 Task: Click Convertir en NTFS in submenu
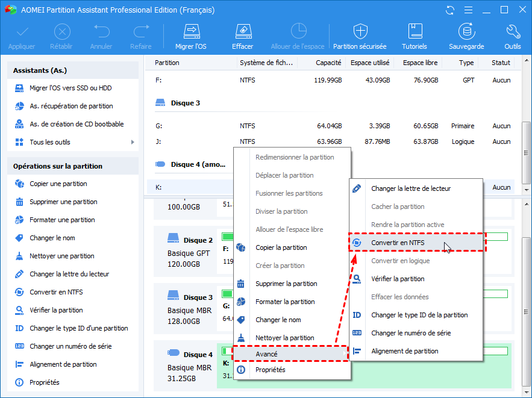point(416,243)
